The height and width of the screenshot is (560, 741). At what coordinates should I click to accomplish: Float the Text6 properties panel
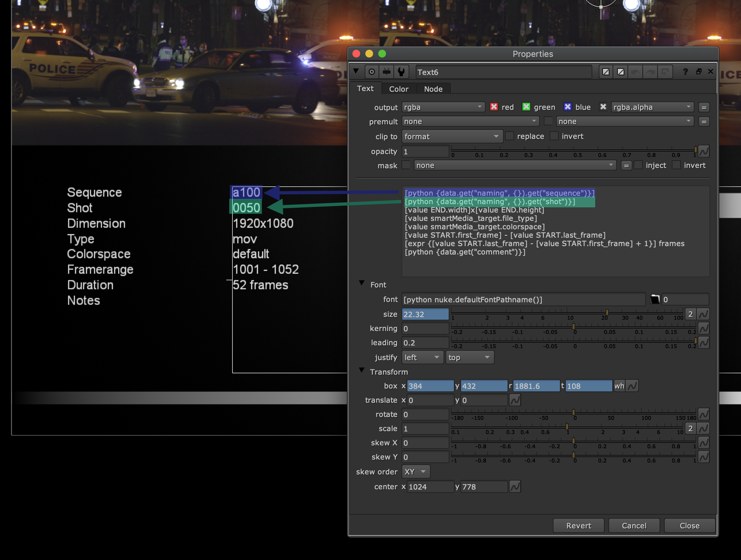pos(699,72)
